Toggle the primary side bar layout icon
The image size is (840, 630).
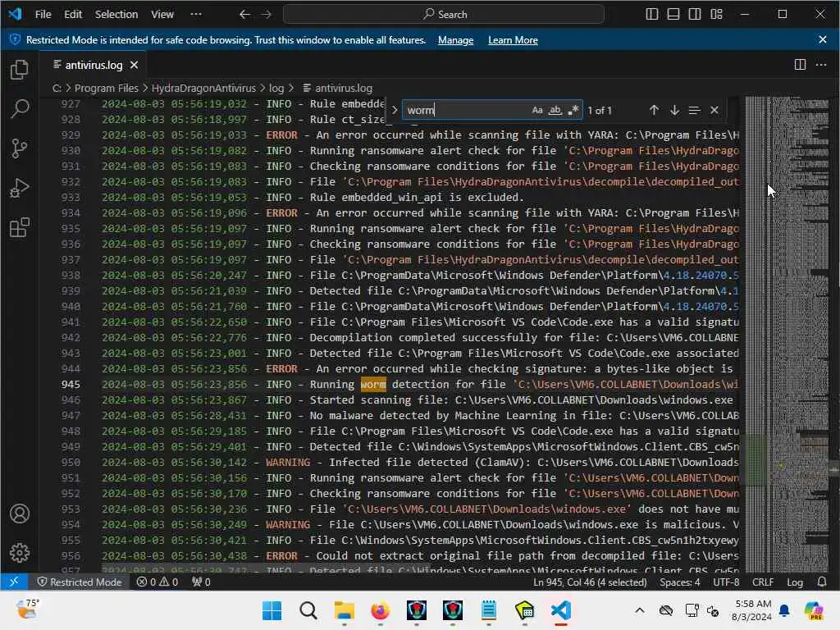652,15
